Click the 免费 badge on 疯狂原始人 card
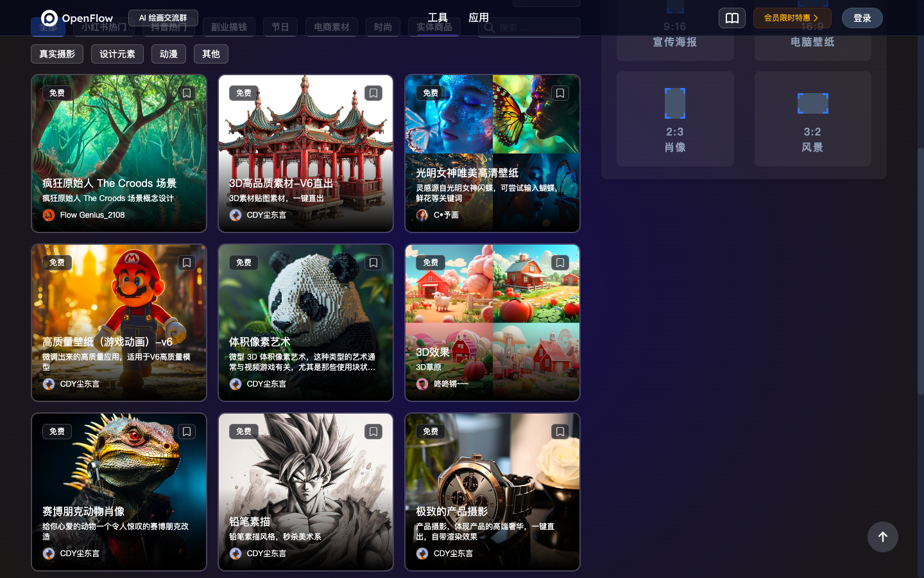Screen dimensions: 924x578 pos(57,93)
